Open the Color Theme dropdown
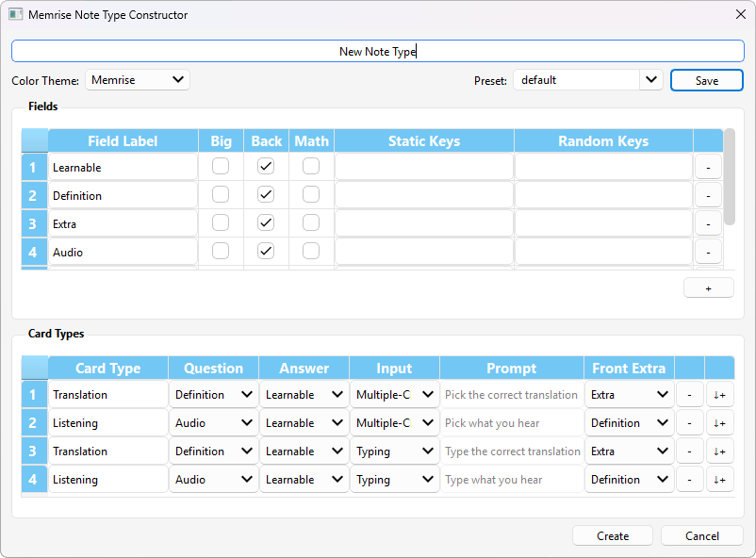Screen dimensions: 756x558 coord(138,80)
